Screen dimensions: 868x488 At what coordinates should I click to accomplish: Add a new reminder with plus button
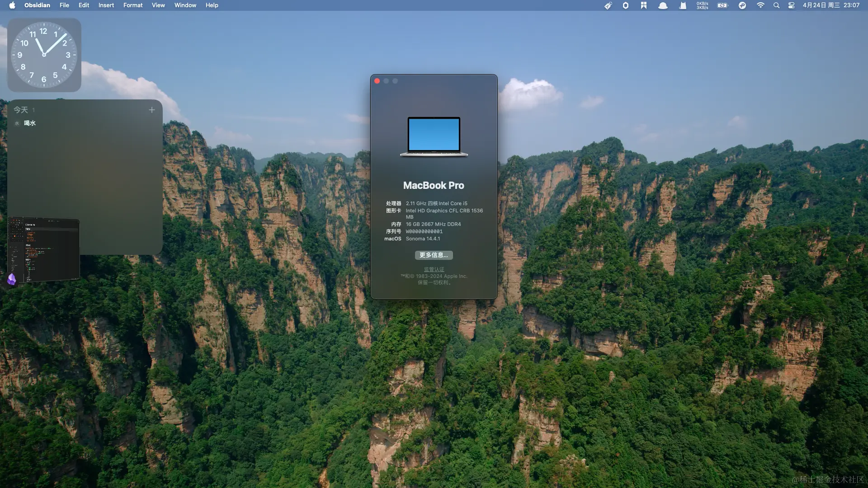[152, 110]
